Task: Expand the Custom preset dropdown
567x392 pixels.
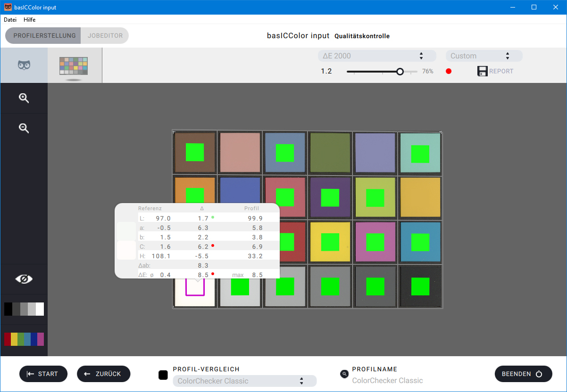Action: pos(484,56)
